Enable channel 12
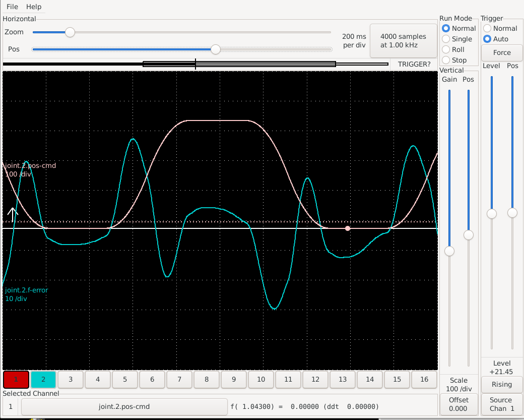Screen dimensions: 524x420 pos(315,380)
